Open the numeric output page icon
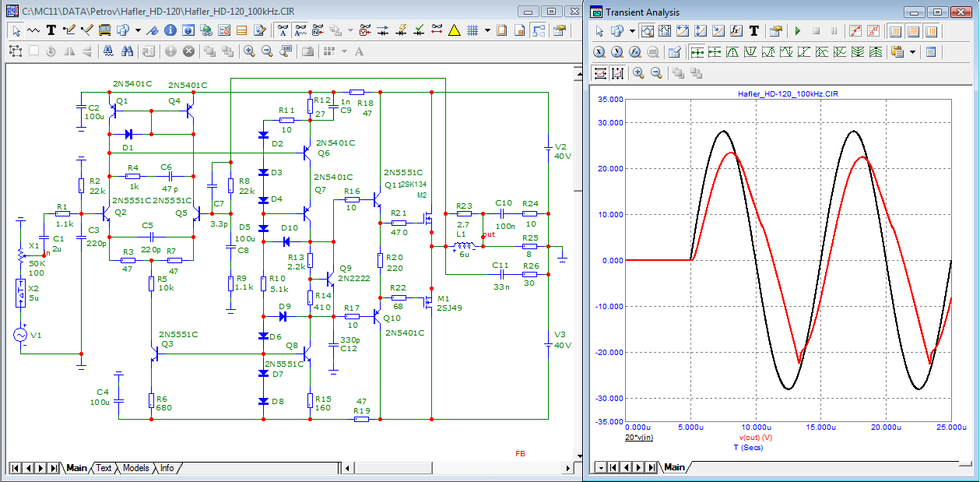980x482 pixels. [x=930, y=51]
